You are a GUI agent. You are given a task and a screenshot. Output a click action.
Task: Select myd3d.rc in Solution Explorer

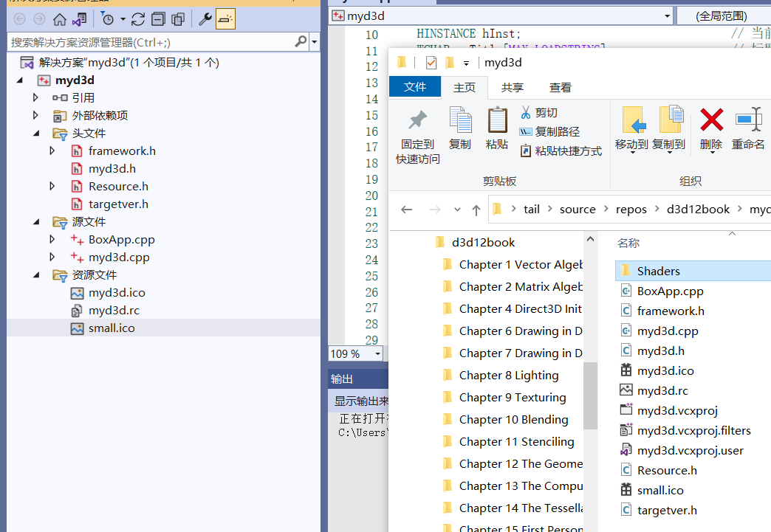pyautogui.click(x=114, y=311)
